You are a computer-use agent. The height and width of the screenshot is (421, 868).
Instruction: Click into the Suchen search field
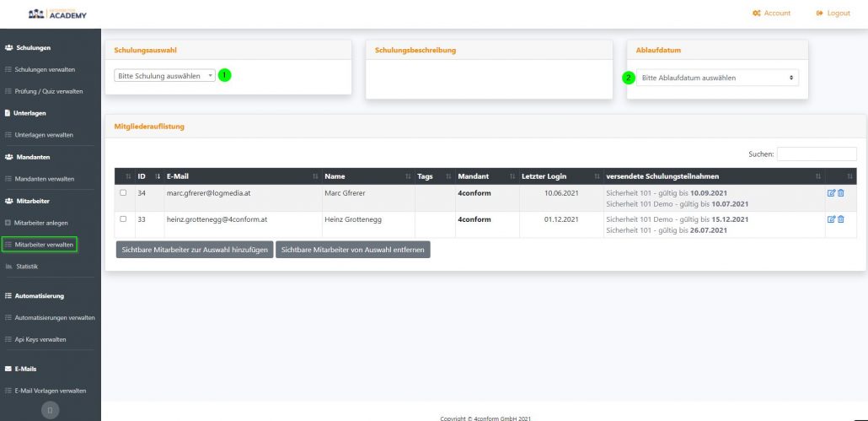pyautogui.click(x=816, y=154)
